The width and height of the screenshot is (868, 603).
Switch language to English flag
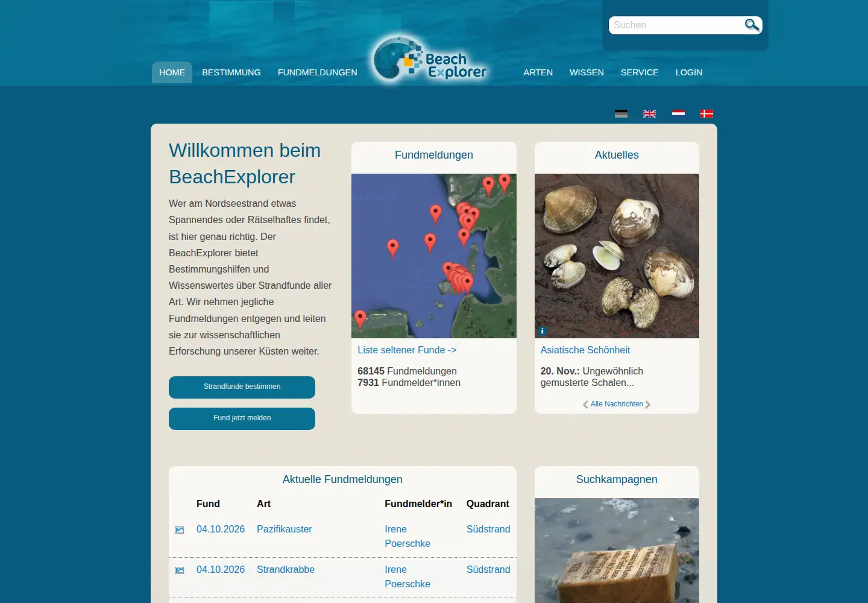click(x=649, y=113)
